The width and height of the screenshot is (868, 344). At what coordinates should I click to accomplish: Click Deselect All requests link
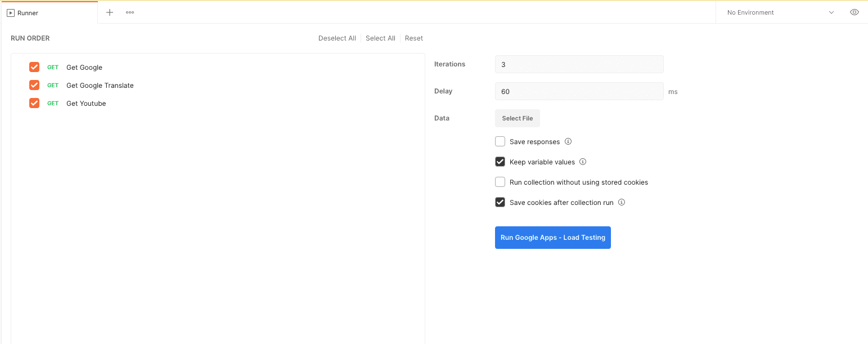pos(337,38)
